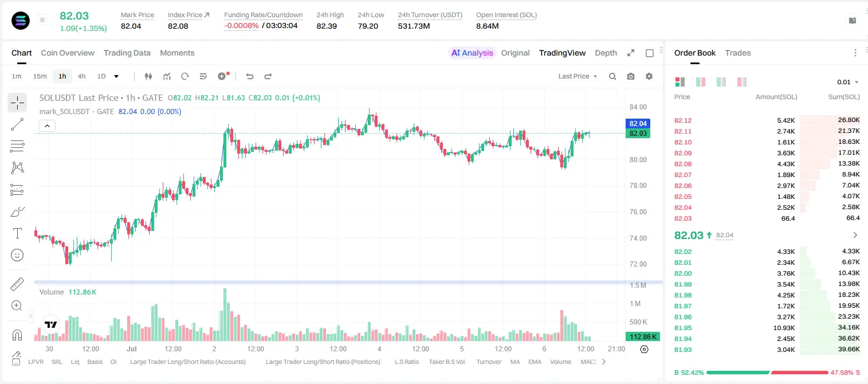The image size is (868, 384).
Task: Open the chart settings gear
Action: 649,76
